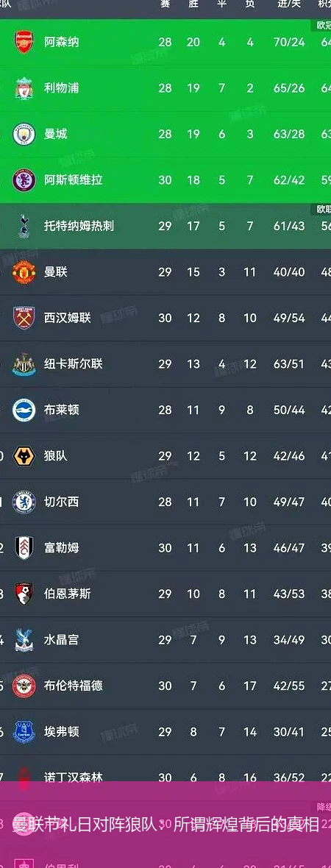Screen dimensions: 331x868
Task: Open the 埃弗顿 team name link
Action: tap(62, 731)
